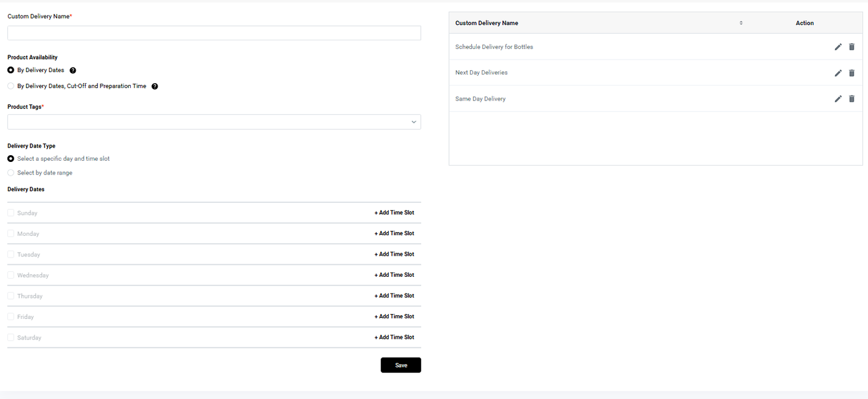Edit the Schedule Delivery for Bottles entry
This screenshot has height=399, width=868.
click(x=838, y=47)
